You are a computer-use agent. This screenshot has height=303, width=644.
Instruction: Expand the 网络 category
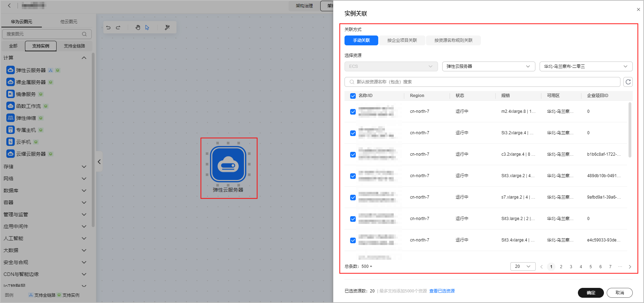point(84,179)
